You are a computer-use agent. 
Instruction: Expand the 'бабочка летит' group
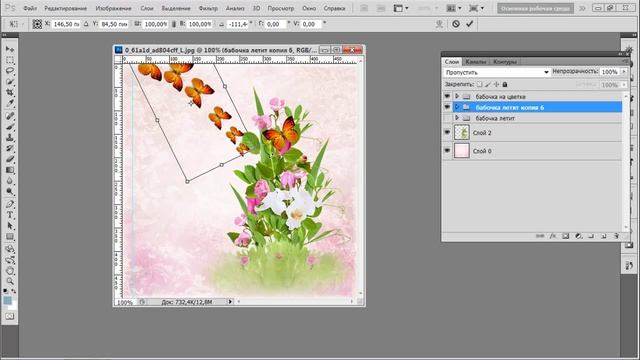(x=457, y=118)
